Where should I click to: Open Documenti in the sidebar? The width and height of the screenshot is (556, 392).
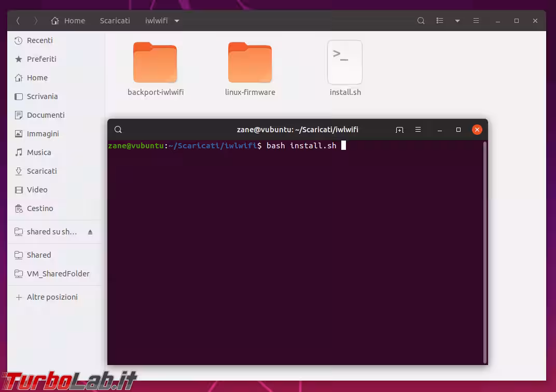pos(46,115)
